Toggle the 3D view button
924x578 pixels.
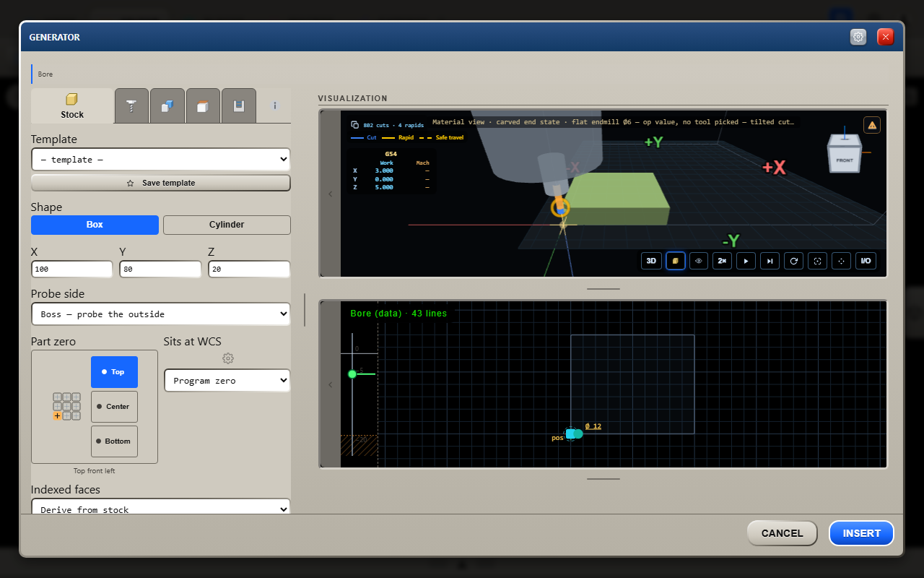point(651,261)
